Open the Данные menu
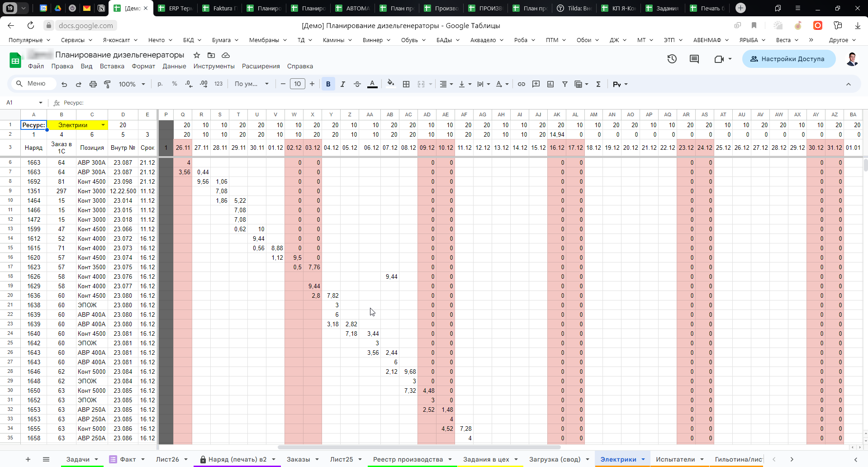Viewport: 868px width, 467px height. tap(174, 66)
